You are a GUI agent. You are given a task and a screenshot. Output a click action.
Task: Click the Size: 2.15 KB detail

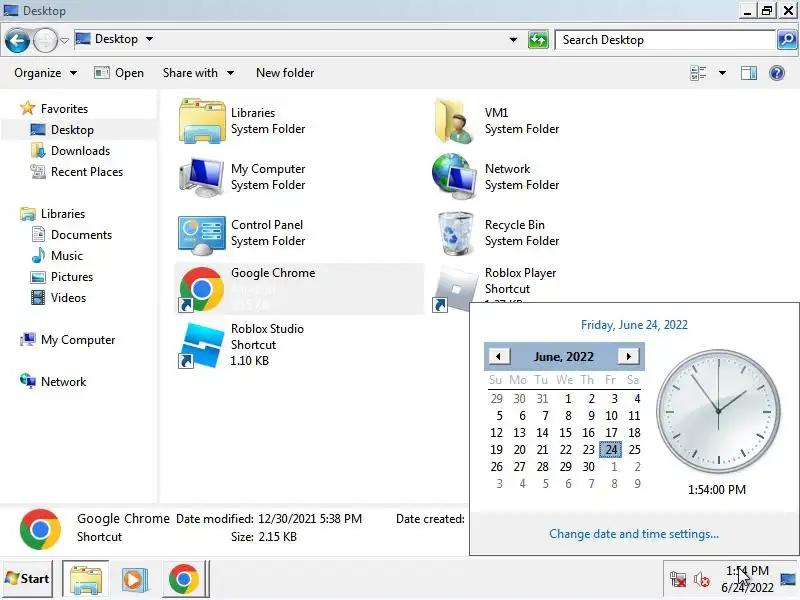click(264, 537)
